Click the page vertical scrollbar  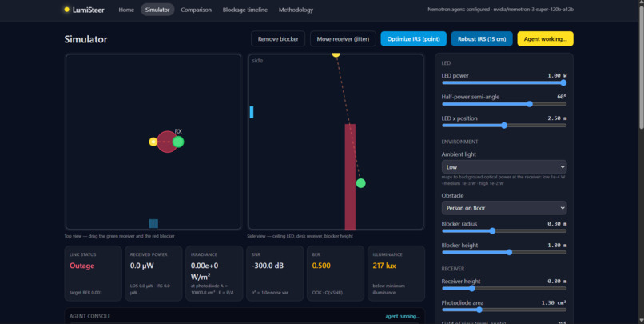click(x=641, y=162)
